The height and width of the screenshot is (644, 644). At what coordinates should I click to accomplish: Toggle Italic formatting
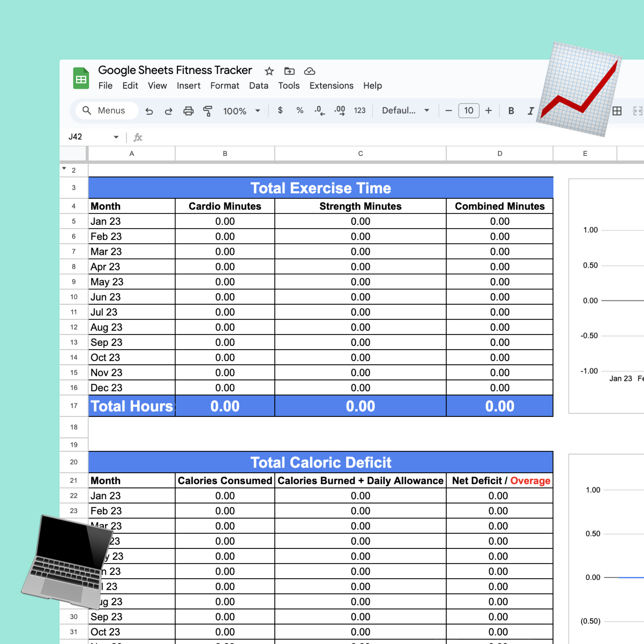530,111
